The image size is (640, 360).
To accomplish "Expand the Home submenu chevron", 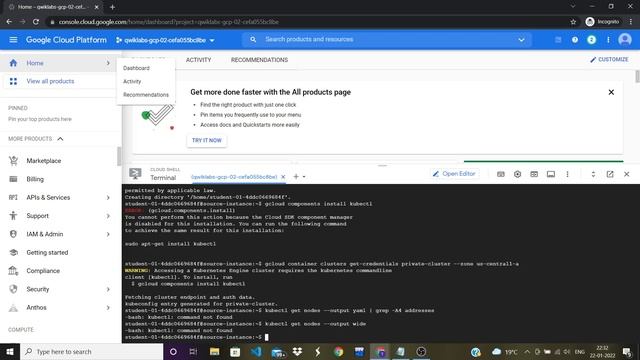I will (108, 63).
